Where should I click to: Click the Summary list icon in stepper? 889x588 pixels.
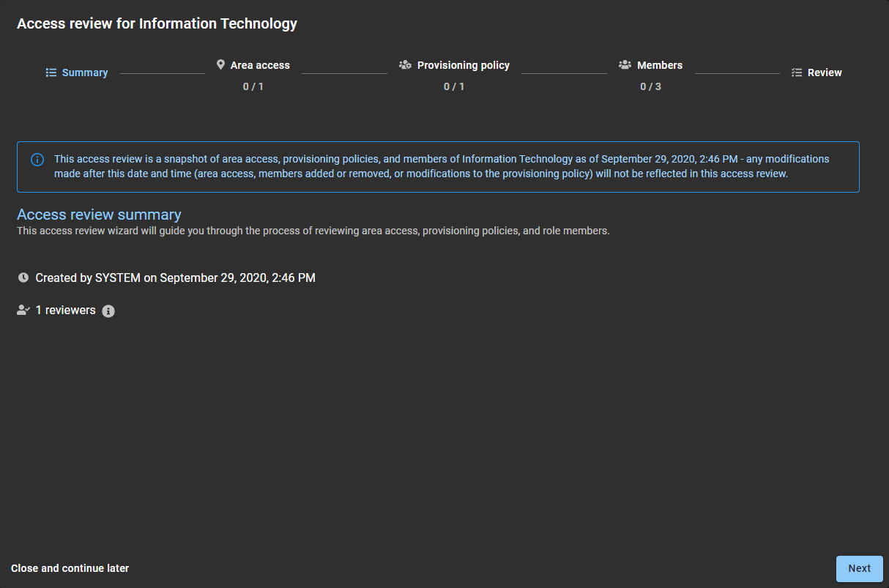51,72
